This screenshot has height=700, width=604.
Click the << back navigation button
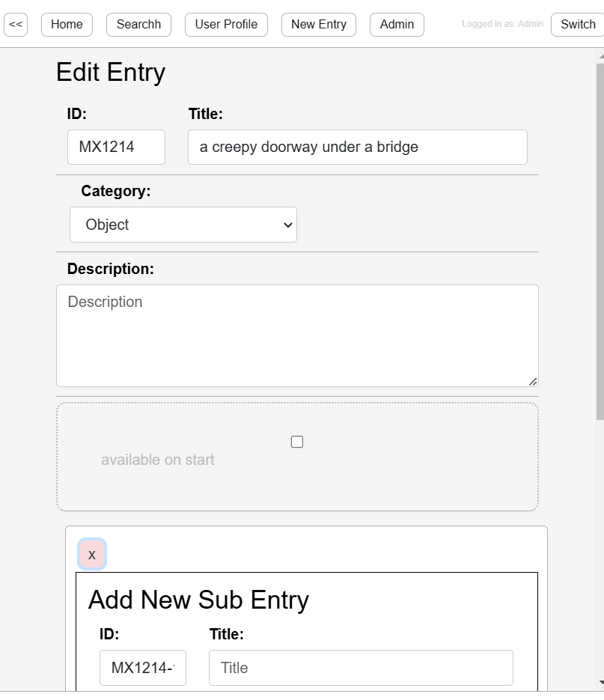(x=16, y=24)
